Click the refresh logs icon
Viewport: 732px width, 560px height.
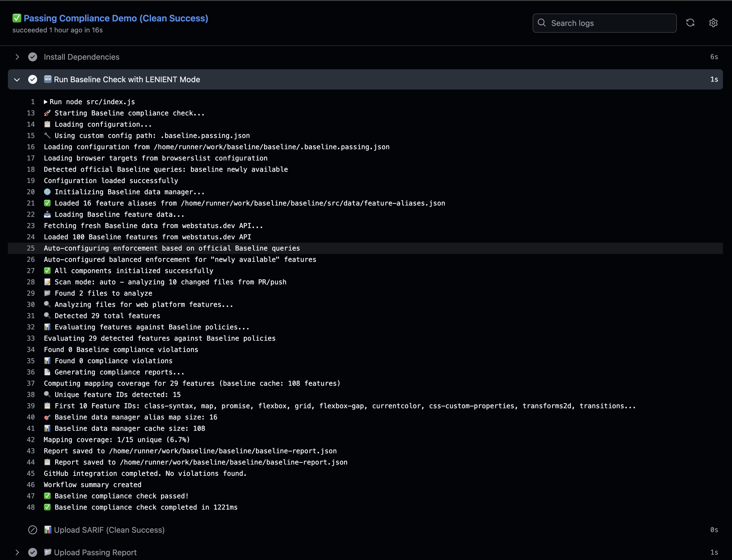(690, 23)
